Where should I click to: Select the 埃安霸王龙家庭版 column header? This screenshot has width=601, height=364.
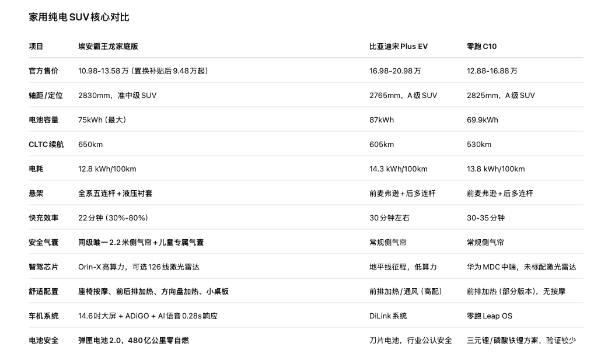[108, 47]
